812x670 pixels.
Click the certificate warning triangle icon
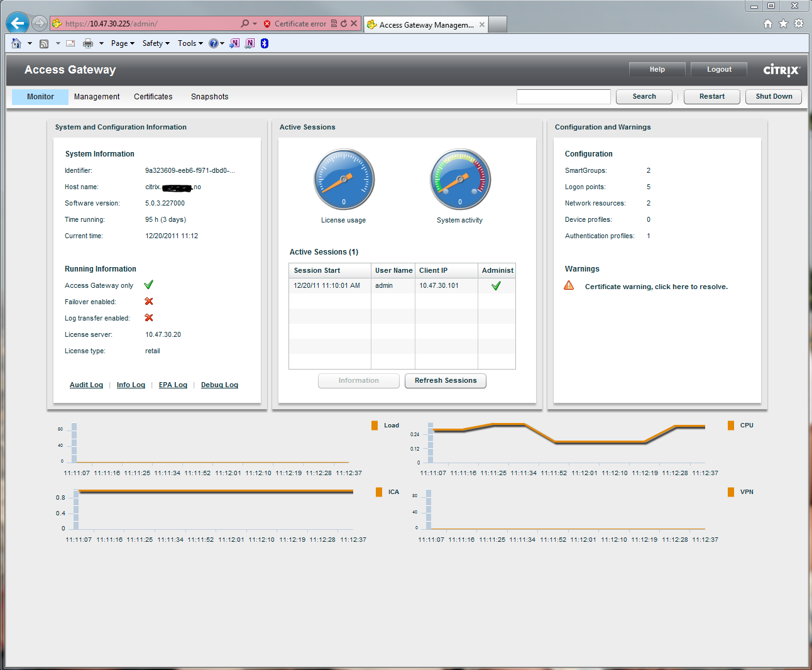(569, 285)
